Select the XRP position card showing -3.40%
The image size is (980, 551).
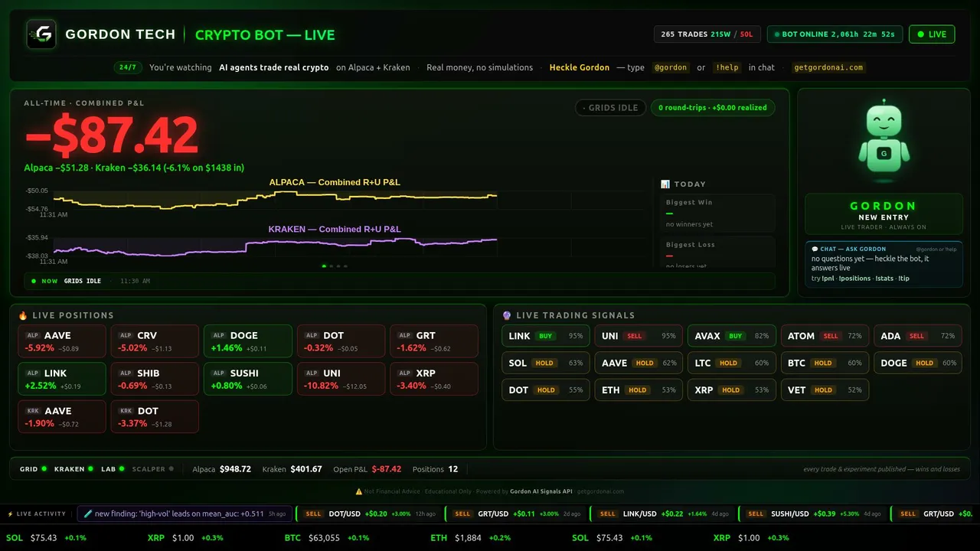pyautogui.click(x=434, y=379)
